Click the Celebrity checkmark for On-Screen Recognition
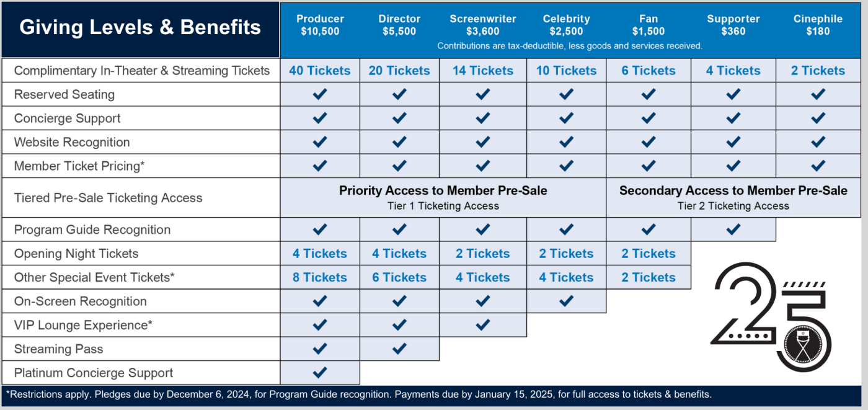Screen dimensions: 868x410 coord(566,301)
